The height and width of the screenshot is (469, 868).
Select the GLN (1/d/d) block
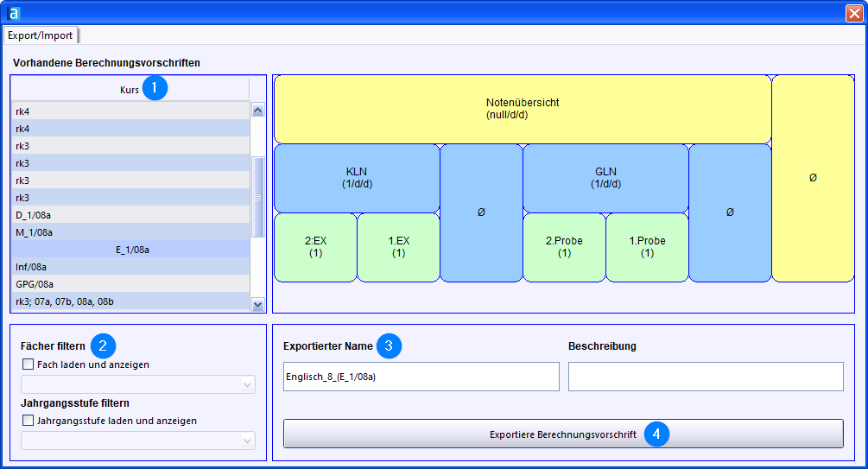pyautogui.click(x=605, y=178)
